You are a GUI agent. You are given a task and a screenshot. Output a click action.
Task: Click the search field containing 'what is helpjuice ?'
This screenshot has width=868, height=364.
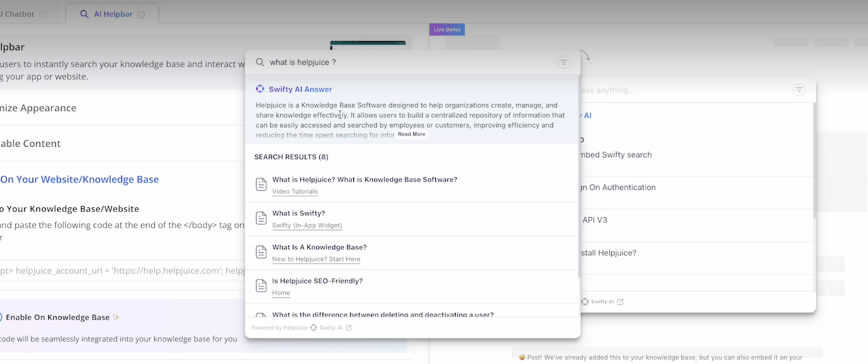pos(407,62)
